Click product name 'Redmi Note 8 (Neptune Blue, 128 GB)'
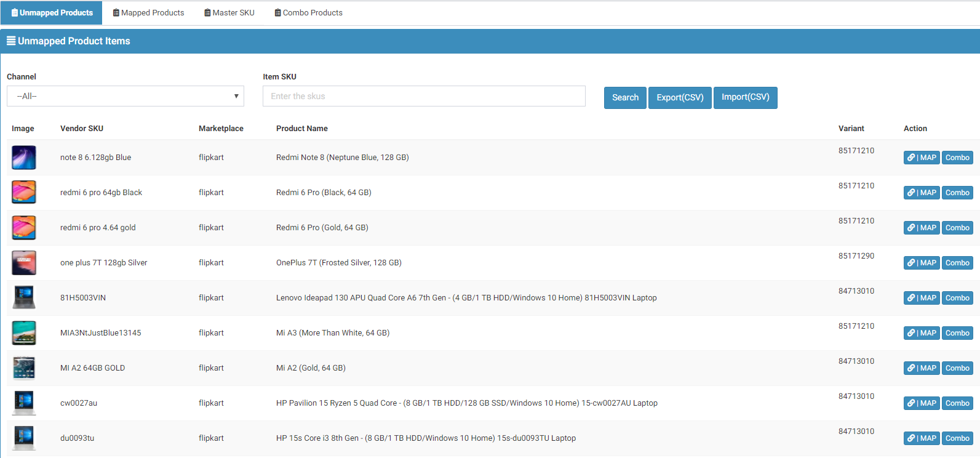The image size is (980, 458). click(x=343, y=158)
